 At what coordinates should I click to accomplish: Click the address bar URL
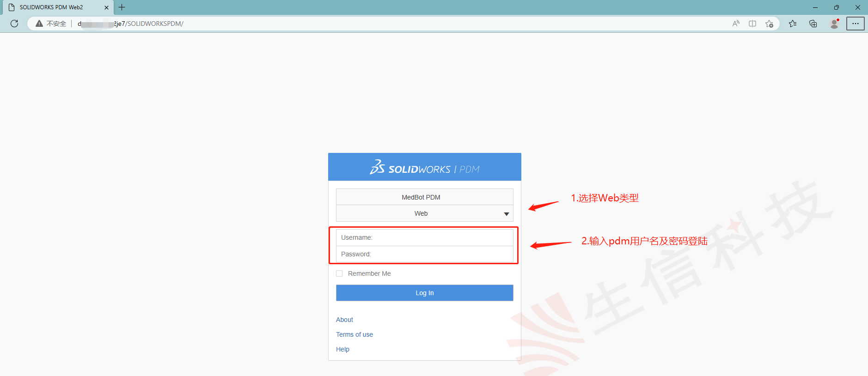130,24
